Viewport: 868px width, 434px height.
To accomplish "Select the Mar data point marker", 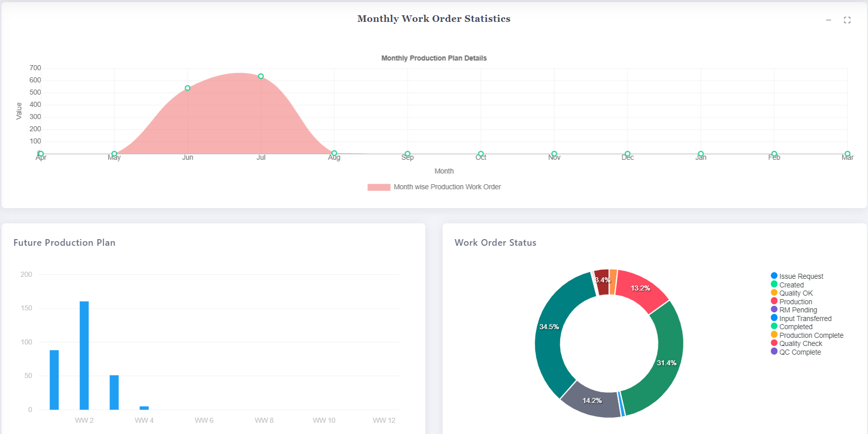I will pyautogui.click(x=847, y=154).
